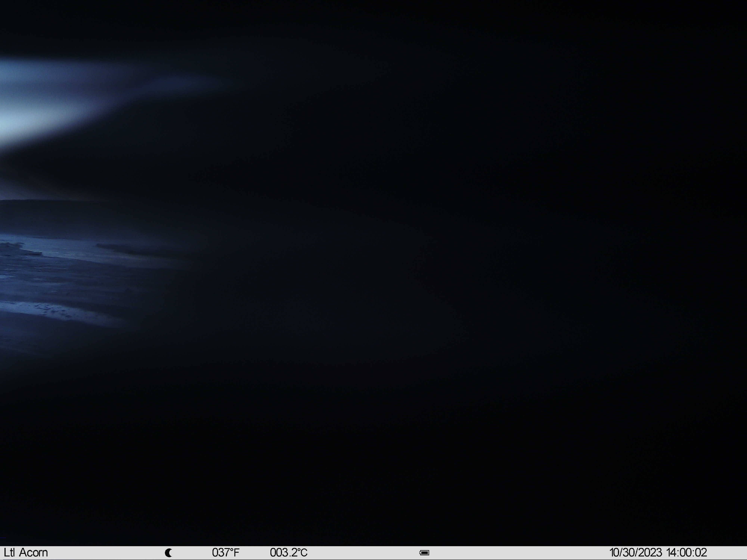This screenshot has height=560, width=747.
Task: Select the 003.2°C temperature reading
Action: (x=289, y=553)
